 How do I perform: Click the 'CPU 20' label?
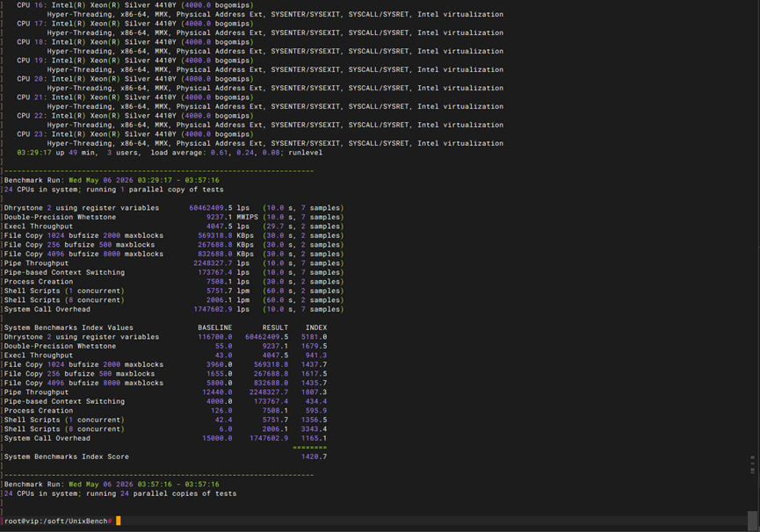30,78
